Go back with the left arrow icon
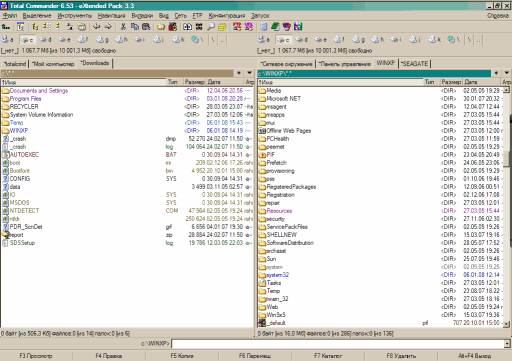This screenshot has height=361, width=512. point(97,27)
